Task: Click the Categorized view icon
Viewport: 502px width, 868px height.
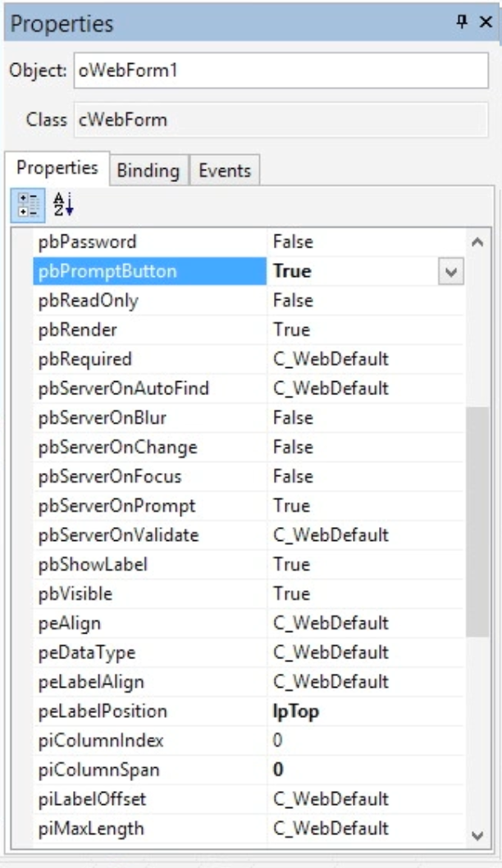Action: pos(29,205)
